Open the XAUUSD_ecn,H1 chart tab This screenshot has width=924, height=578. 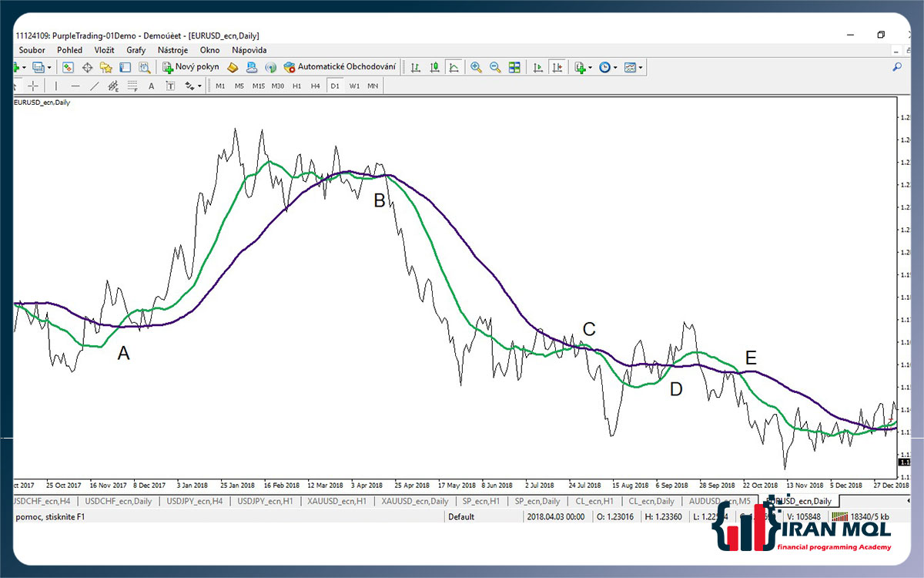337,501
